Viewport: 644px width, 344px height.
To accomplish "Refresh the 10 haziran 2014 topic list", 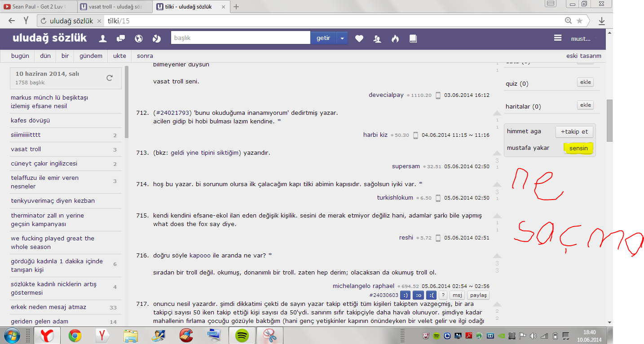I will [110, 78].
